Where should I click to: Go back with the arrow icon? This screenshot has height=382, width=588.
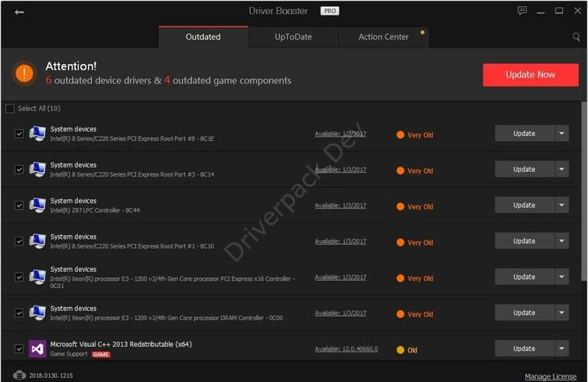(19, 12)
